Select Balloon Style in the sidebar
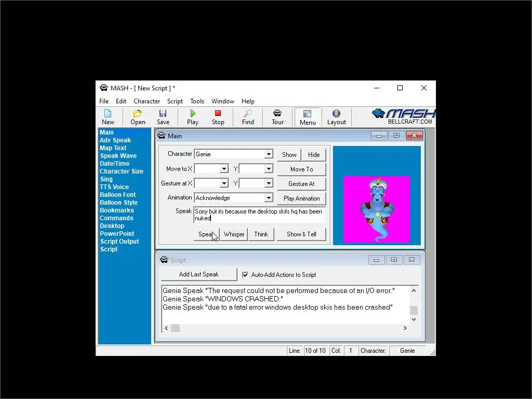The width and height of the screenshot is (532, 399). tap(118, 203)
